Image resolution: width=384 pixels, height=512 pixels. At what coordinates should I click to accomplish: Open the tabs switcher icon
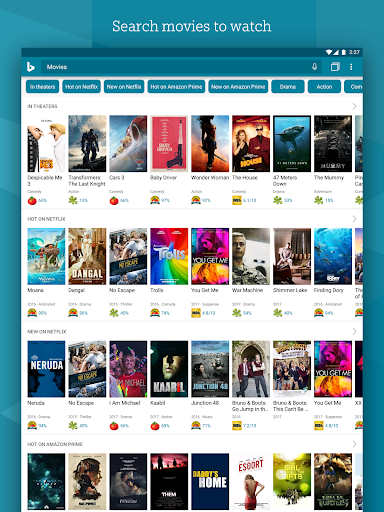coord(335,67)
